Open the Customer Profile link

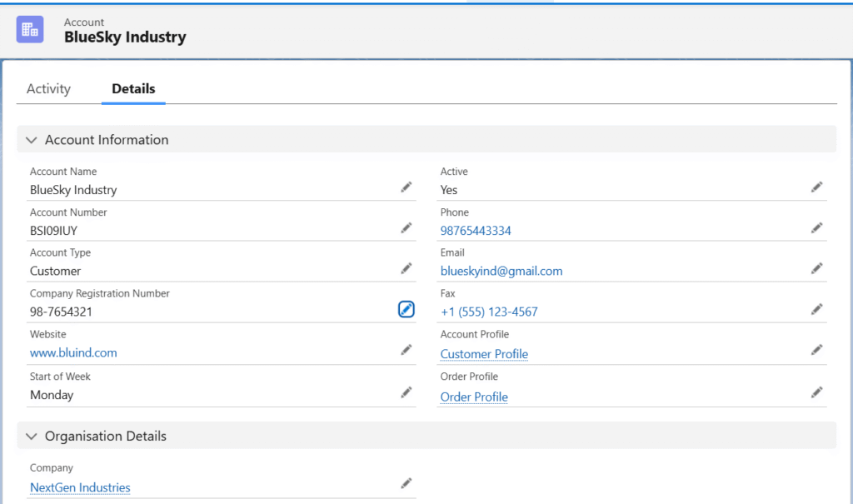484,354
